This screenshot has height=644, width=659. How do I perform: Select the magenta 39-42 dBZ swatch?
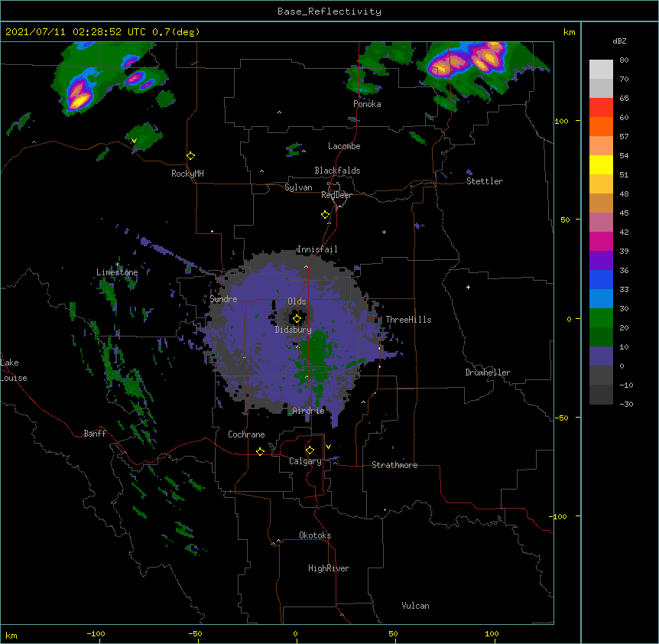(601, 241)
